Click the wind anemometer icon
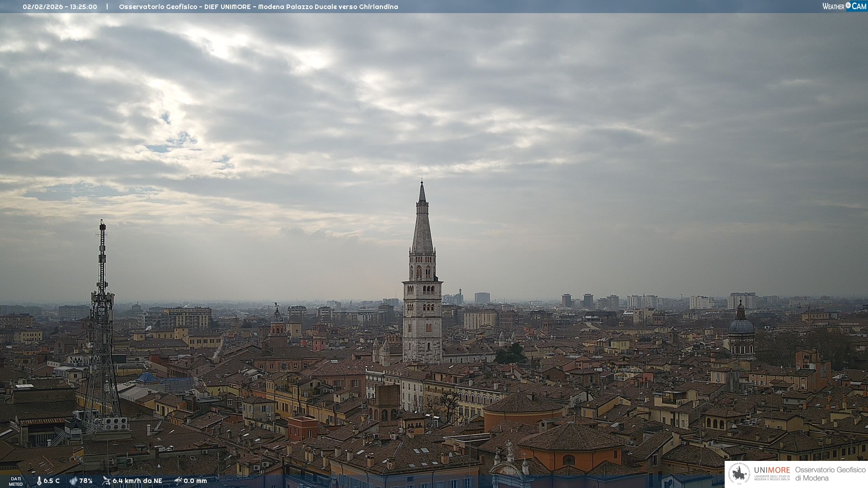Screen dimensions: 868x488 tap(106, 481)
